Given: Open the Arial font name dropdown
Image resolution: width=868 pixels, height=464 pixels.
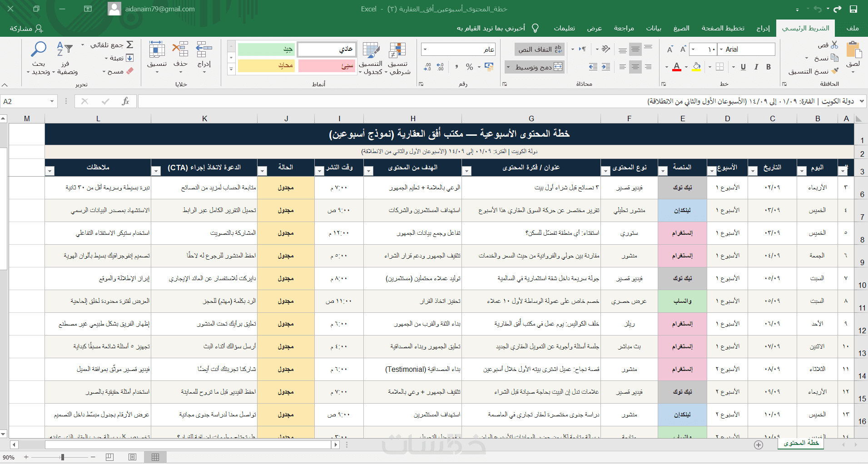Looking at the screenshot, I should (x=721, y=49).
